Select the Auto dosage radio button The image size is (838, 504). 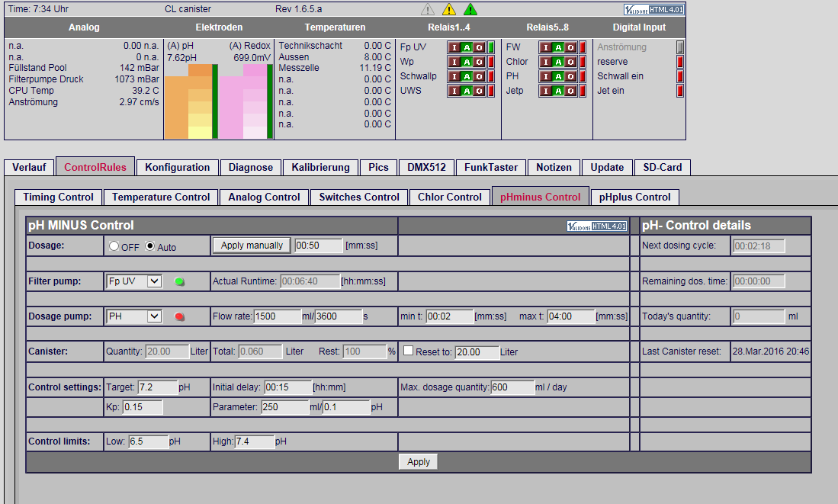pyautogui.click(x=150, y=246)
